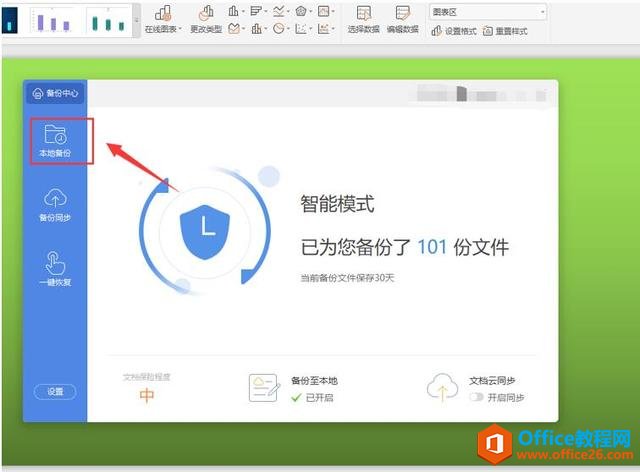Select the pie chart icon
This screenshot has width=640, height=472.
pos(278,28)
